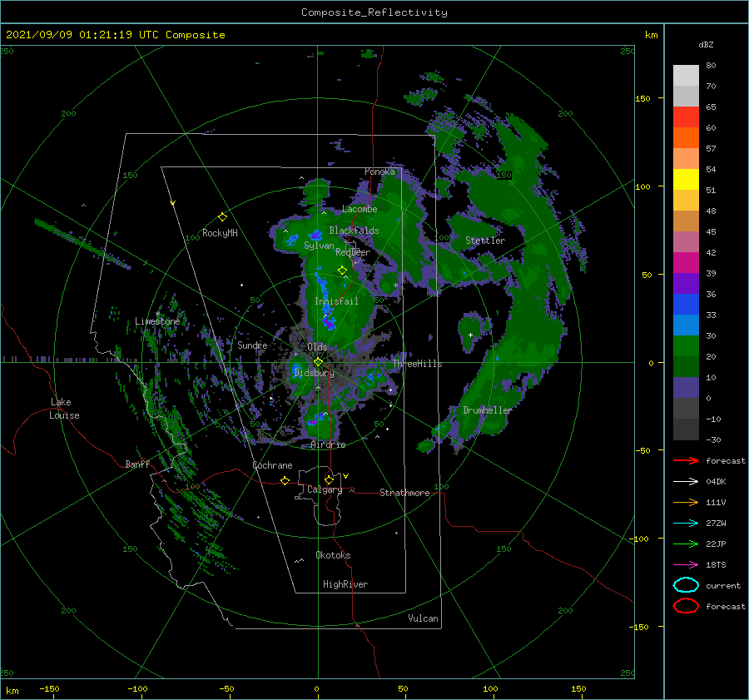This screenshot has height=700, width=749.
Task: Click the Limestone label
Action: 157,321
